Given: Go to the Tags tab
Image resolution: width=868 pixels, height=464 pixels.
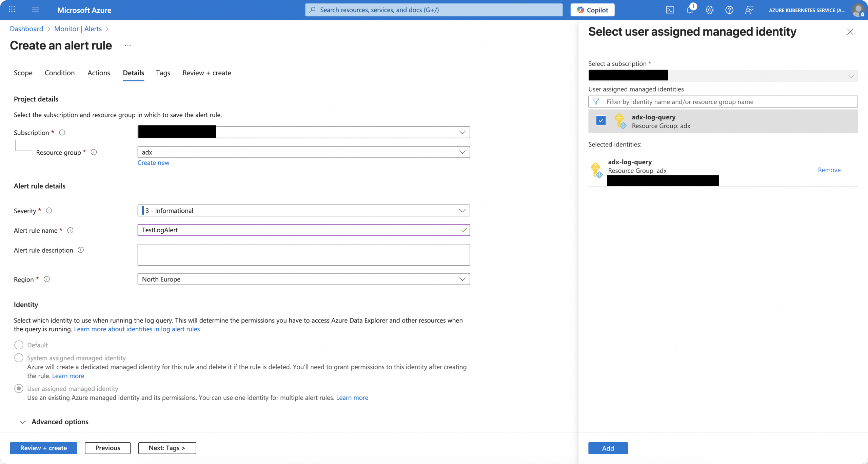Looking at the screenshot, I should pyautogui.click(x=163, y=73).
